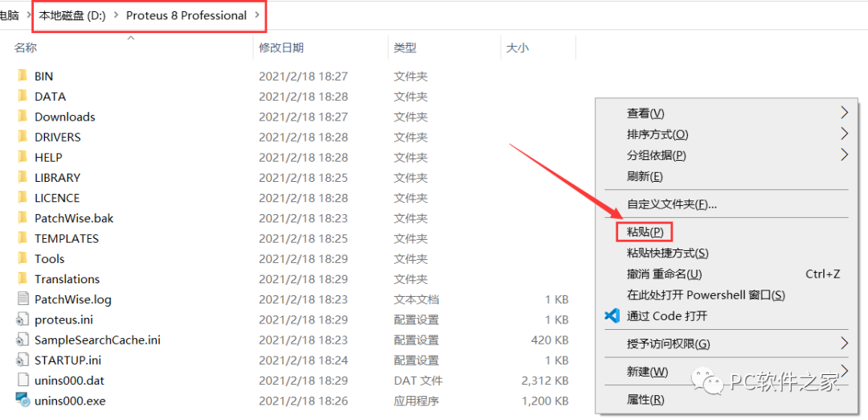Click the 420 KB size value

549,340
